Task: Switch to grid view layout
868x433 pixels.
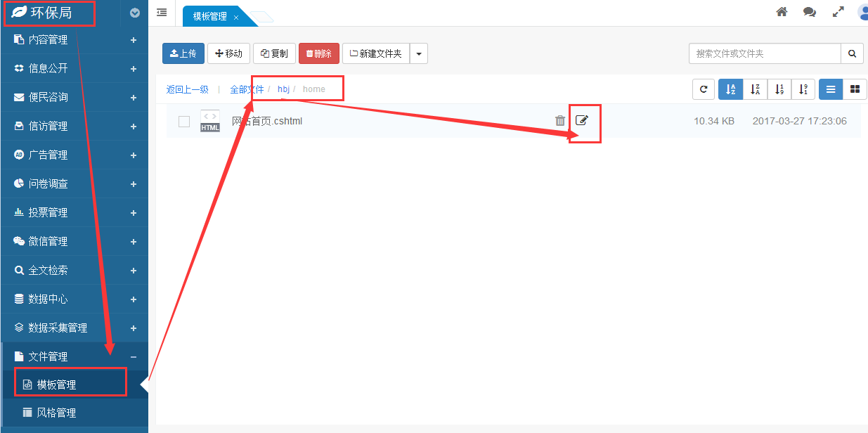Action: coord(855,89)
